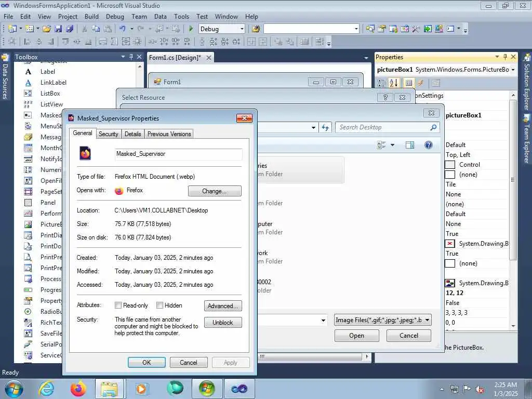Open the find combo box dropdown arrow

[356, 29]
